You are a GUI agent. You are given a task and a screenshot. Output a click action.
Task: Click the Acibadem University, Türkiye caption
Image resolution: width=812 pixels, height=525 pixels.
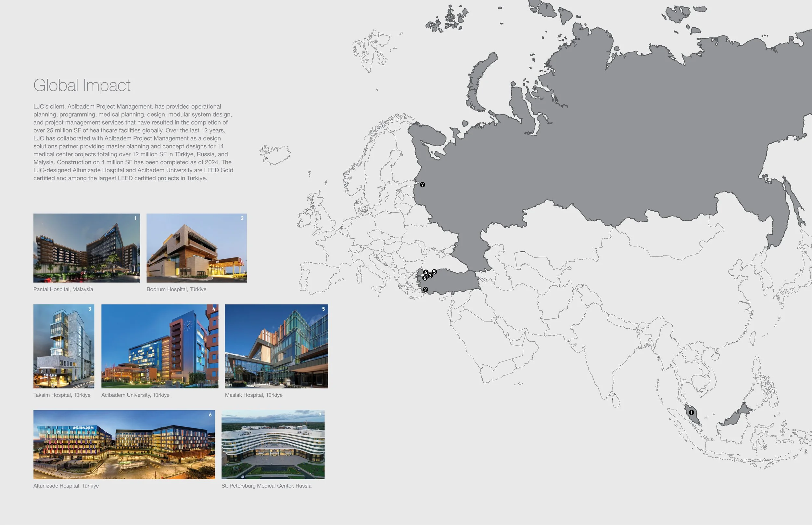point(135,395)
